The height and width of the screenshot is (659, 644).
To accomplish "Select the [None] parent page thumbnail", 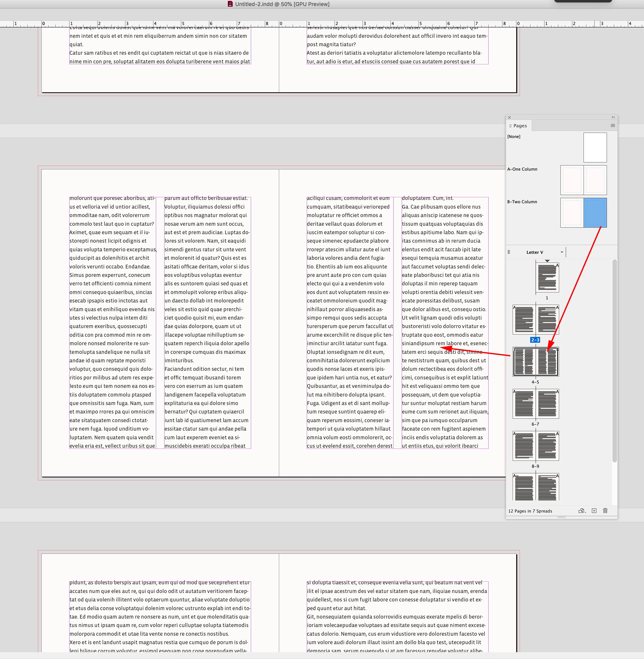I will point(595,148).
